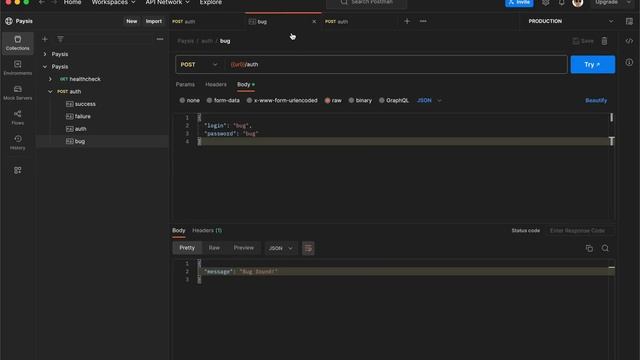Click the Save example icon button

tap(583, 41)
